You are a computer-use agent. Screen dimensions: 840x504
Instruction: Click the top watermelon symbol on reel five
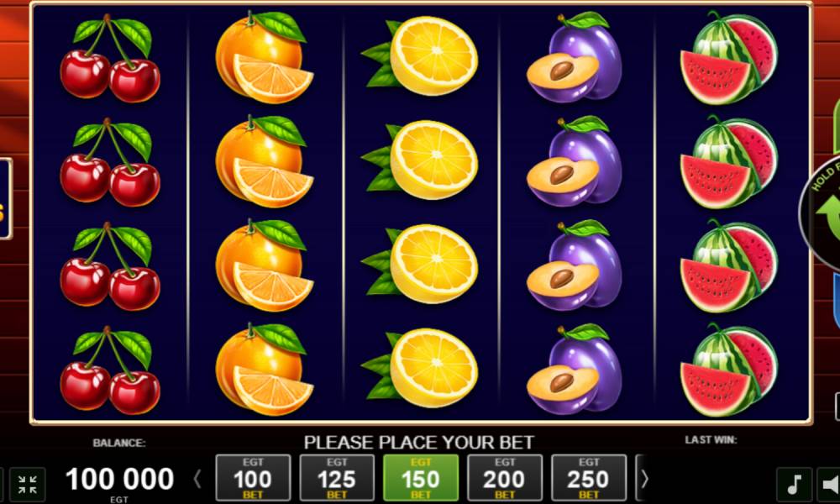tap(729, 57)
